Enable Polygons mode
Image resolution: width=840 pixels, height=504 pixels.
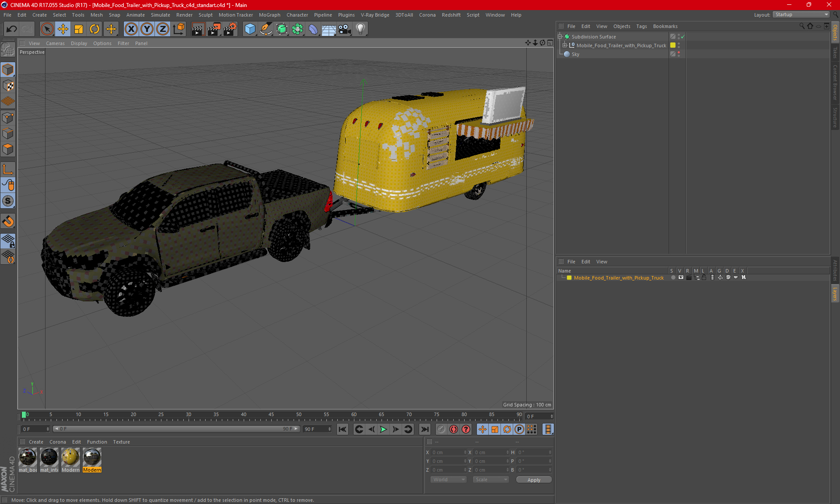pos(8,149)
